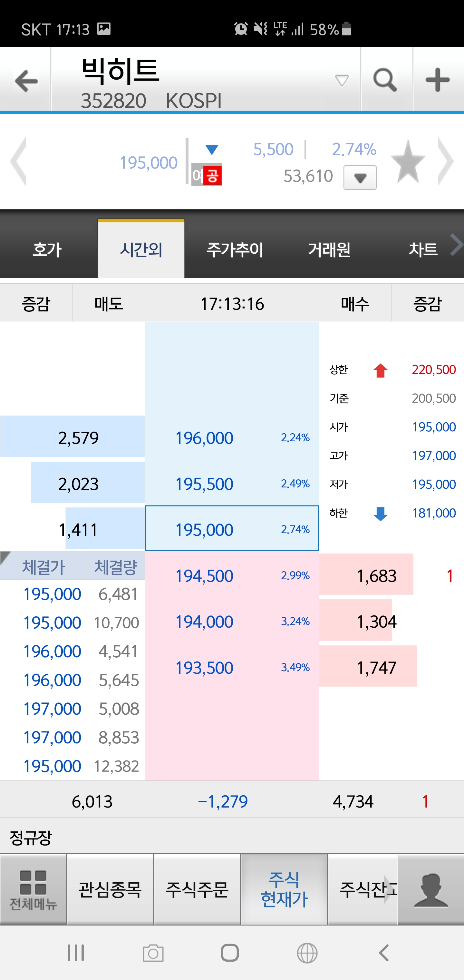Switch to the 거래원 tab
The width and height of the screenshot is (464, 980).
pyautogui.click(x=329, y=250)
